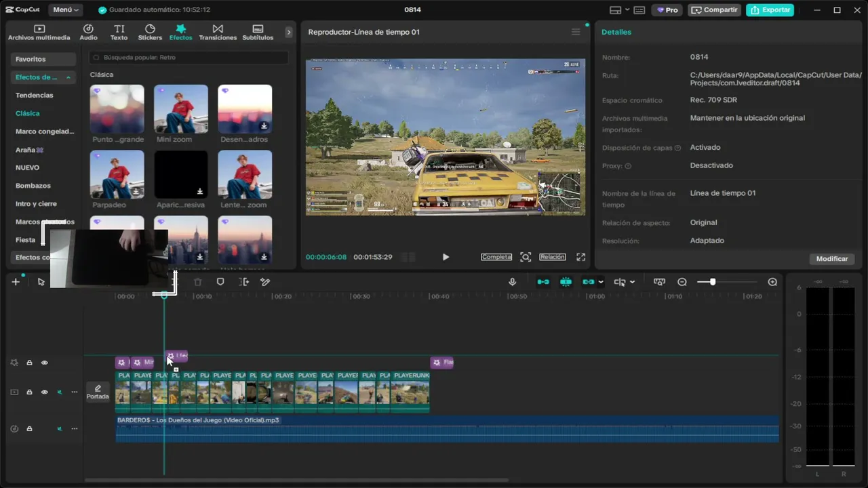Mute the main video track
868x488 pixels.
(x=60, y=392)
